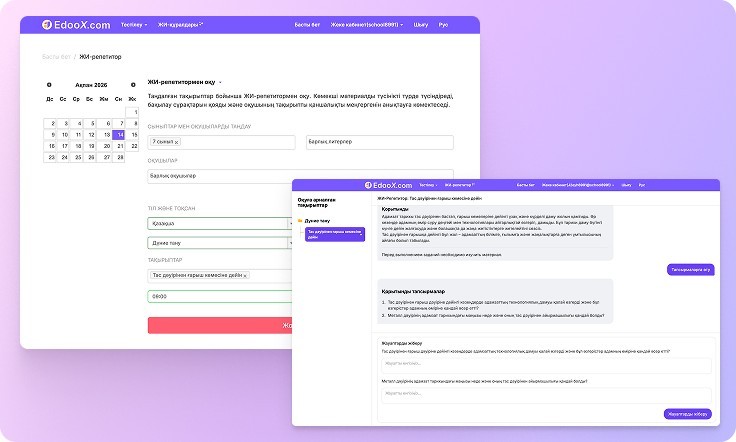Select date 15 in the calendar
The image size is (736, 442).
[132, 135]
